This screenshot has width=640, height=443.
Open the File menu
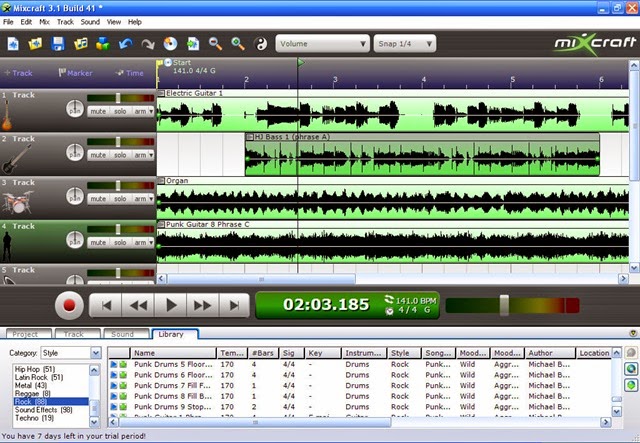8,22
